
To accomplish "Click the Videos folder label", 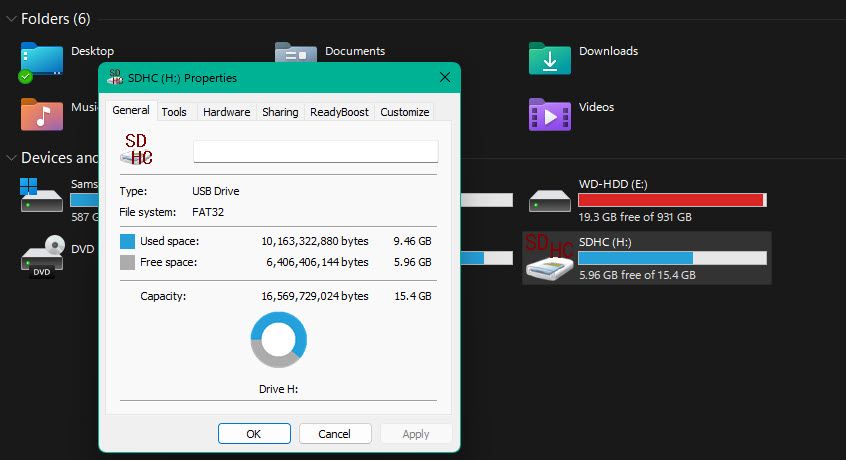I will coord(596,107).
